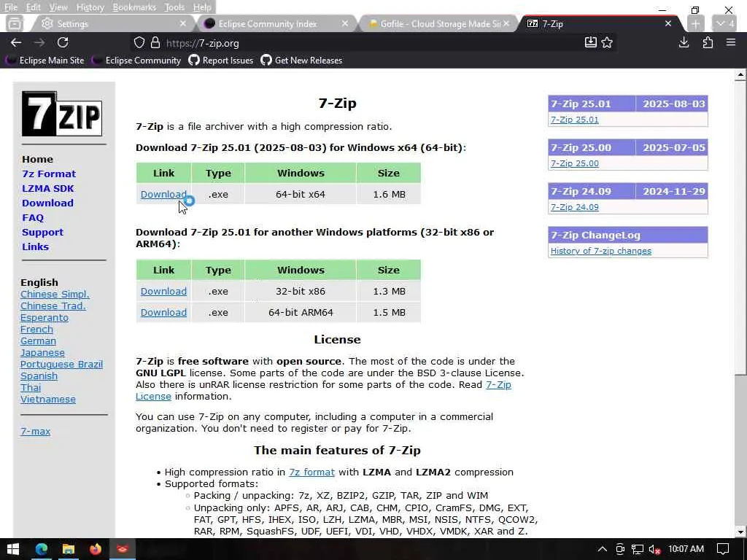This screenshot has height=560, width=747.
Task: Open Get New Releases bookmark
Action: (x=301, y=61)
